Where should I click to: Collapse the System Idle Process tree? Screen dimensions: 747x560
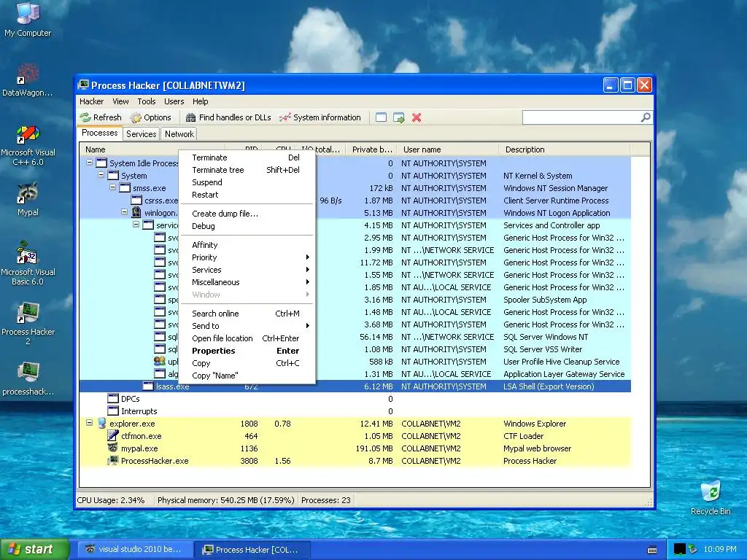(89, 163)
